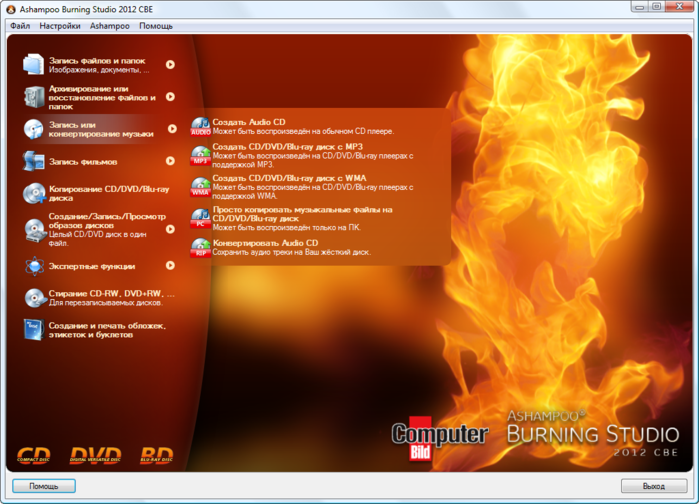The height and width of the screenshot is (504, 699).
Task: Open the Файл menu
Action: 20,26
